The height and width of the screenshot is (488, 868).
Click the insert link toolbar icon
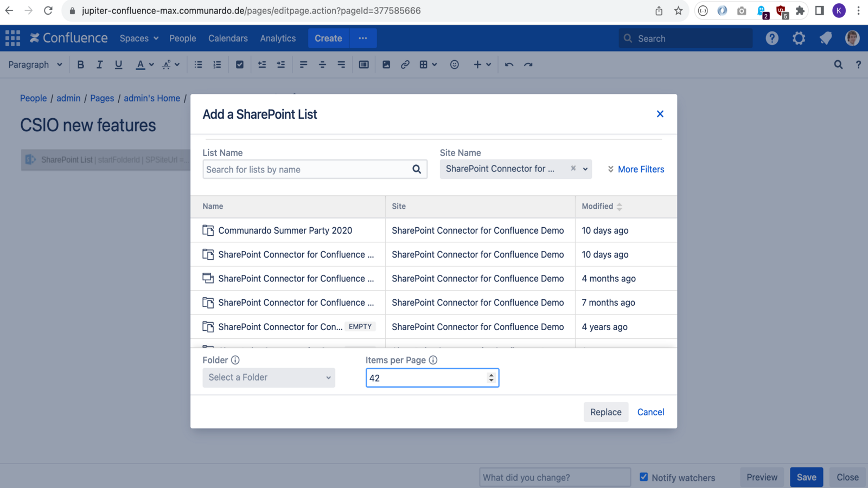click(x=405, y=65)
